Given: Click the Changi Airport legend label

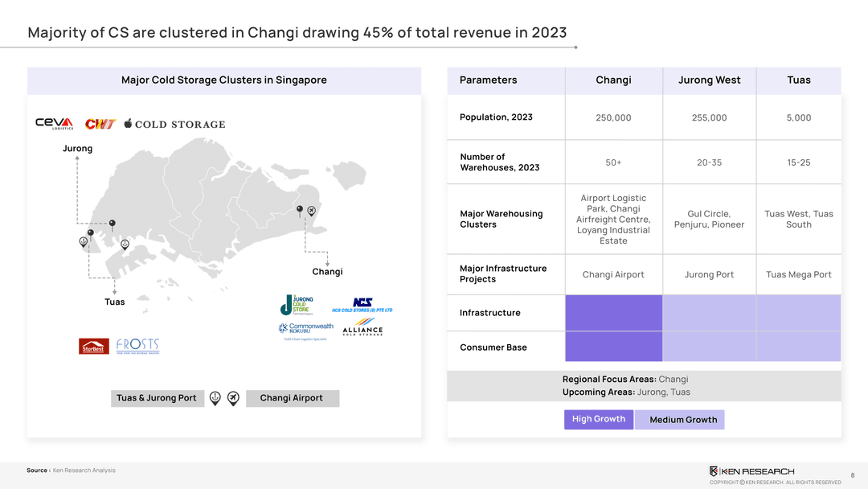Looking at the screenshot, I should coord(291,398).
